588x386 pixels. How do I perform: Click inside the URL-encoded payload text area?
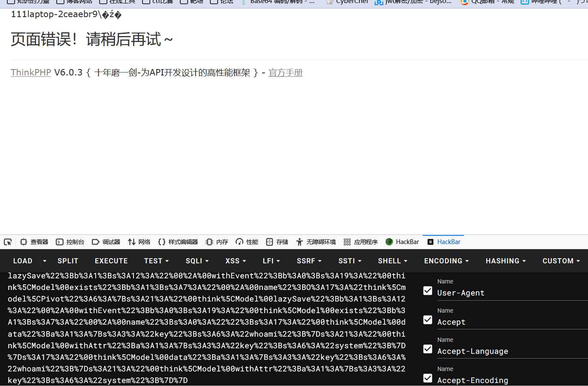(207, 328)
